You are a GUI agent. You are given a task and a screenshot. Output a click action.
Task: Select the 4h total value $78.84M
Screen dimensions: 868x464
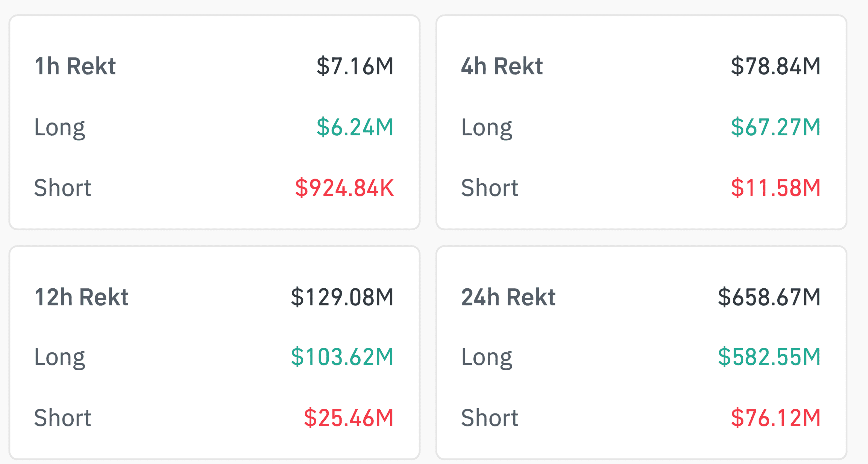775,66
